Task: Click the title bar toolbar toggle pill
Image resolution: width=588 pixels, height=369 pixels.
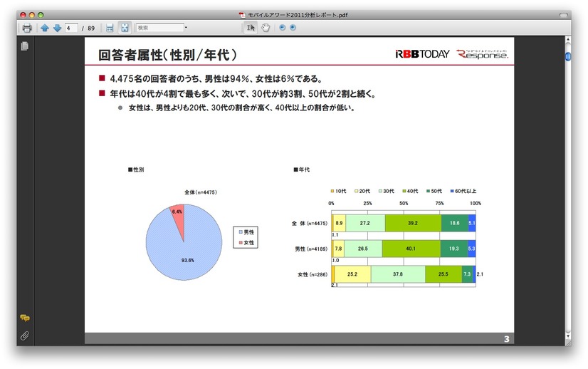Action: point(563,15)
